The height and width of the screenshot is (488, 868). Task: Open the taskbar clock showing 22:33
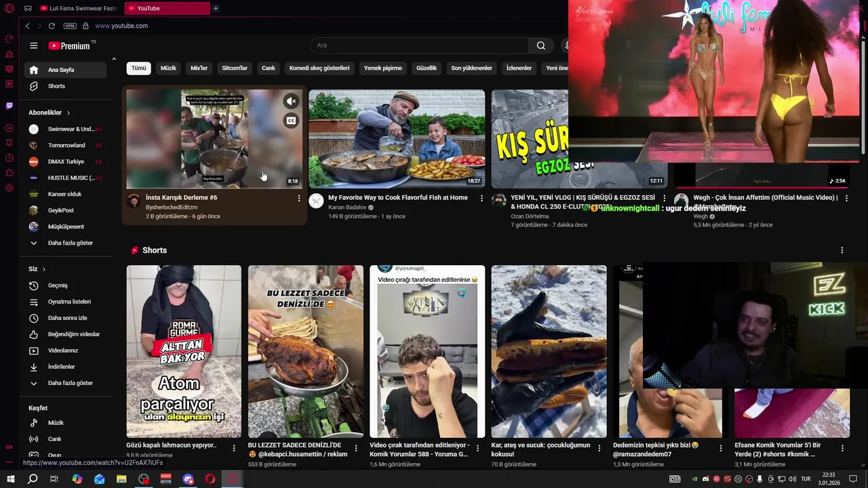pos(829,479)
